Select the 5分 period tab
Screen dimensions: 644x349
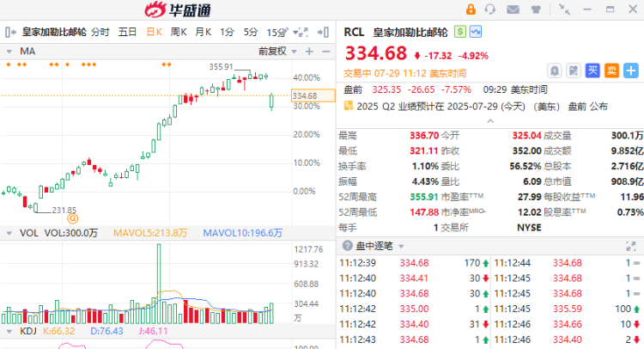pos(251,32)
